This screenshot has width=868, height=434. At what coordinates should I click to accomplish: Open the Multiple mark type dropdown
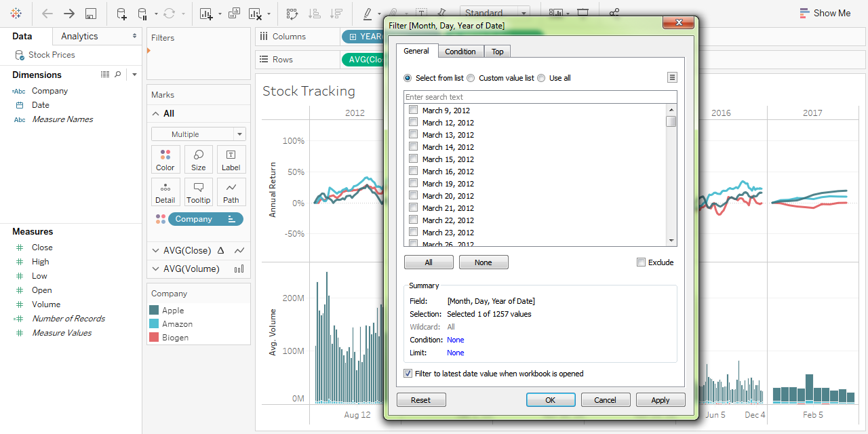click(199, 134)
